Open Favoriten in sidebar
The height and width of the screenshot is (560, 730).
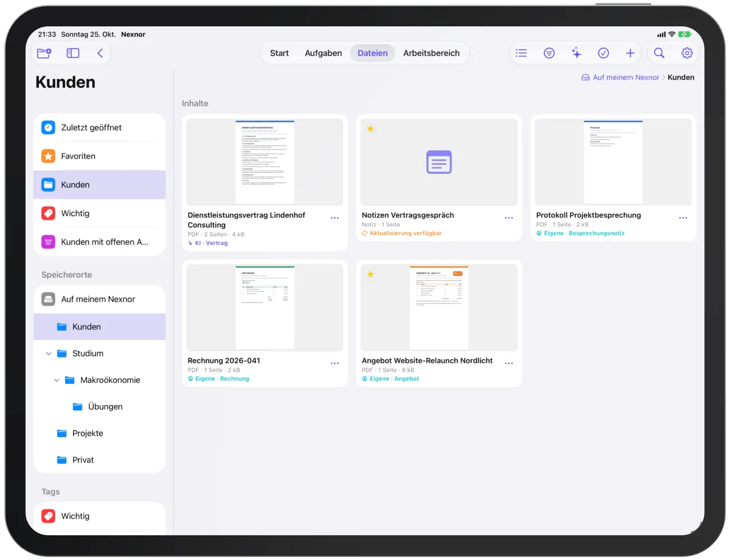point(99,157)
